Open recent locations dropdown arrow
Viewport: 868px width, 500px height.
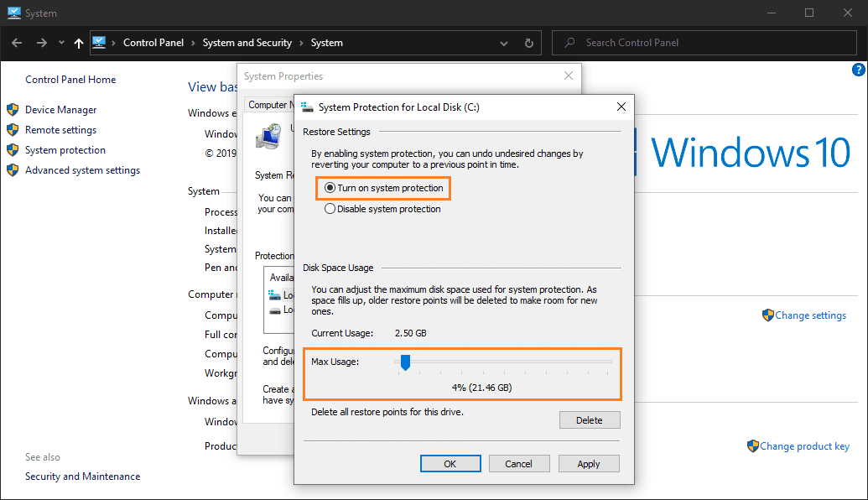[x=61, y=43]
